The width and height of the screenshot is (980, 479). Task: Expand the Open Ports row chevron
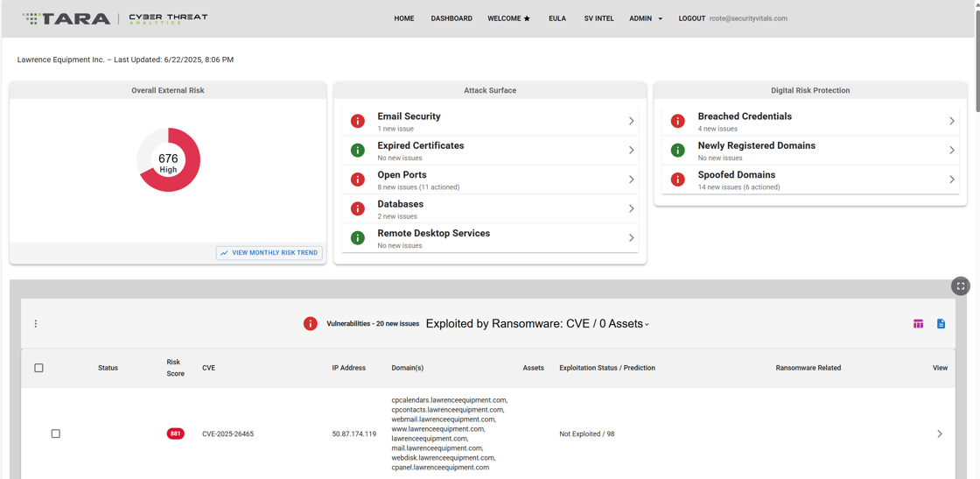631,180
